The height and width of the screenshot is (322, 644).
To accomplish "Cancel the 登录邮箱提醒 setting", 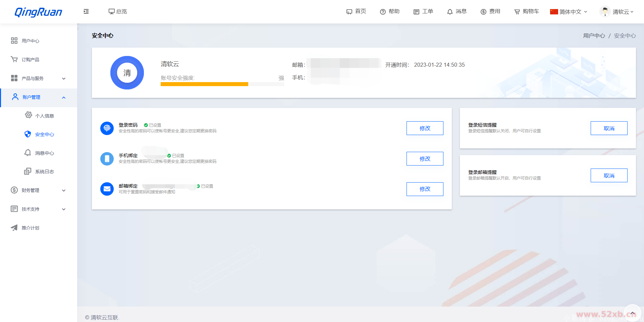I will click(x=609, y=175).
